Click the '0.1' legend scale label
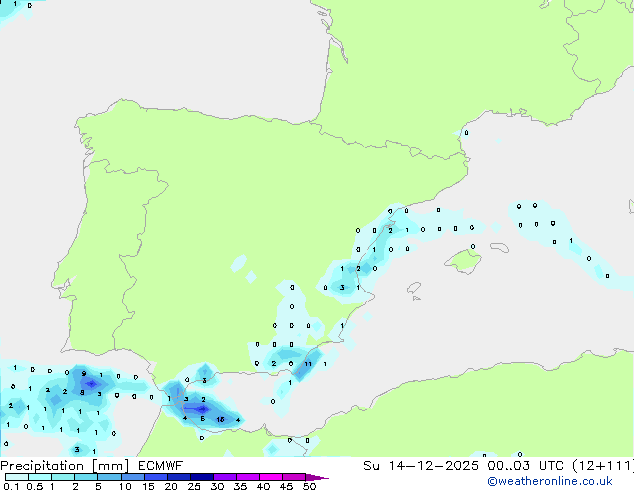Screen dimensions: 634x490 tap(11, 486)
